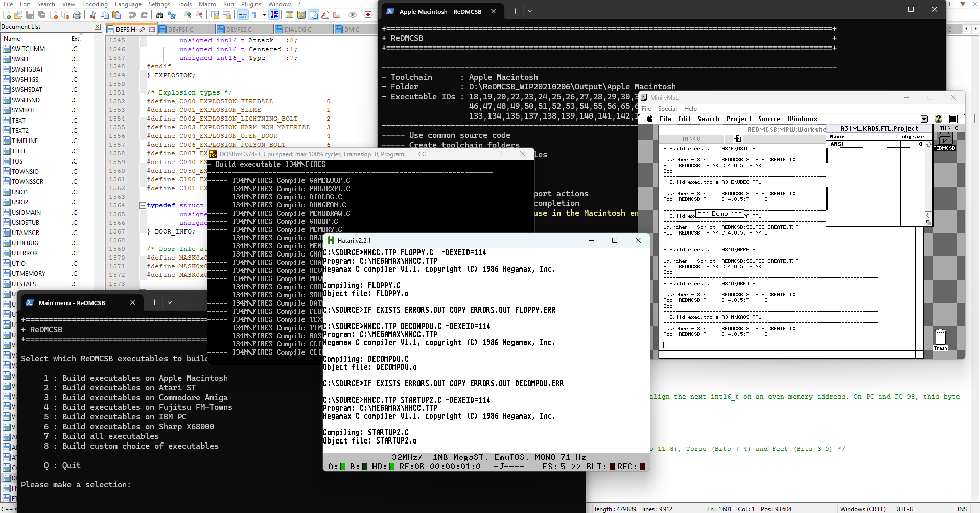Click the question mark help icon in Mac menu bar
Viewport: 980px width, 513px height.
point(938,119)
